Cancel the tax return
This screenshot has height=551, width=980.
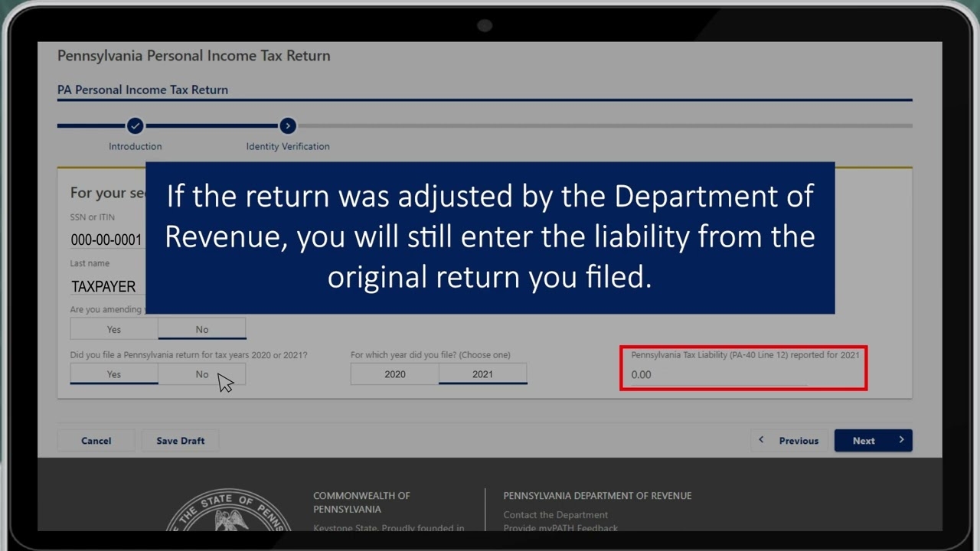[x=96, y=441]
